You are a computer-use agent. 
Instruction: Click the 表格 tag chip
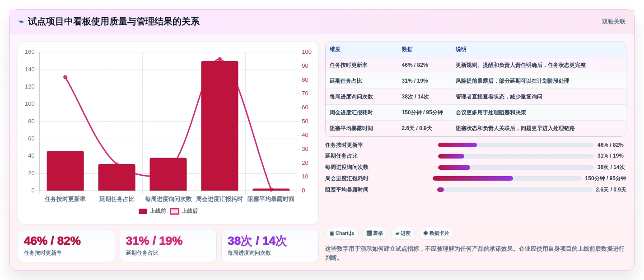pos(375,233)
